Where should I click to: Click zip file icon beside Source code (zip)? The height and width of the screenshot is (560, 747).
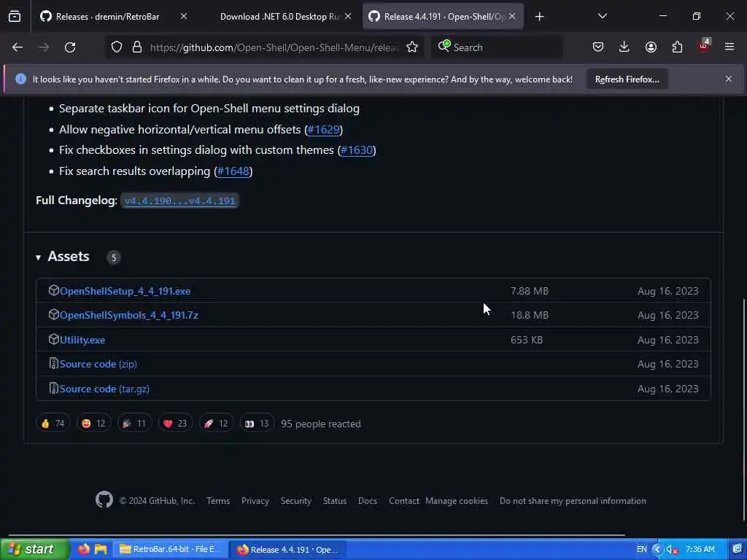point(54,363)
